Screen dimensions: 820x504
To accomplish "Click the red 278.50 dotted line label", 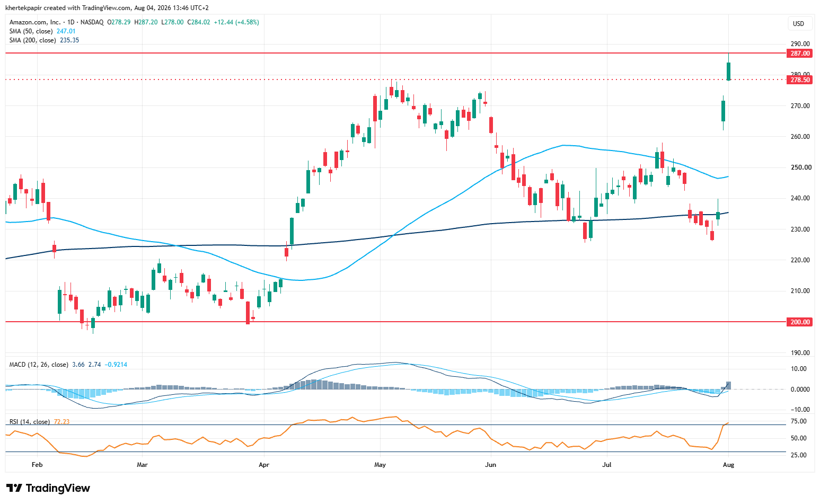I will [x=800, y=80].
